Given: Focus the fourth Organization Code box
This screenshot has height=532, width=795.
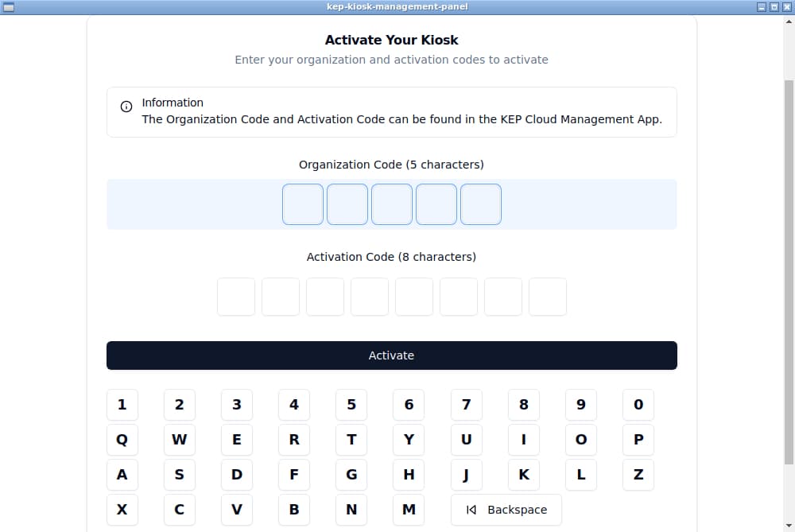Looking at the screenshot, I should 436,204.
